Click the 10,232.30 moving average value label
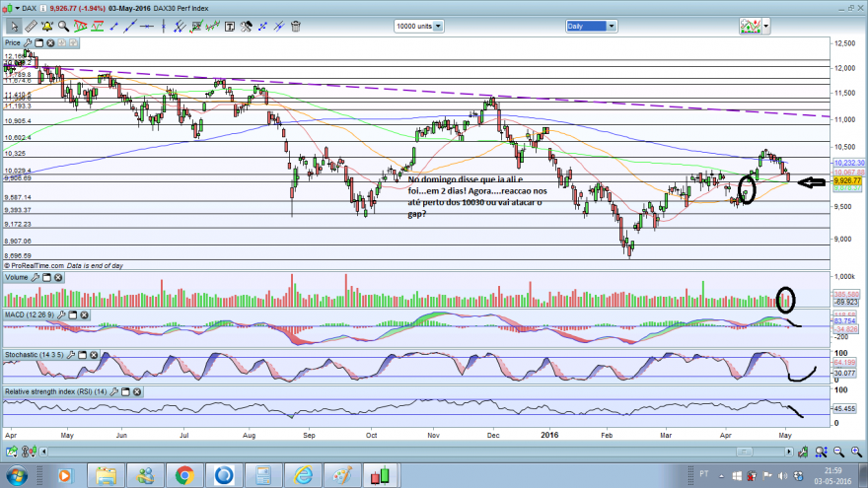This screenshot has width=868, height=488. click(x=848, y=164)
